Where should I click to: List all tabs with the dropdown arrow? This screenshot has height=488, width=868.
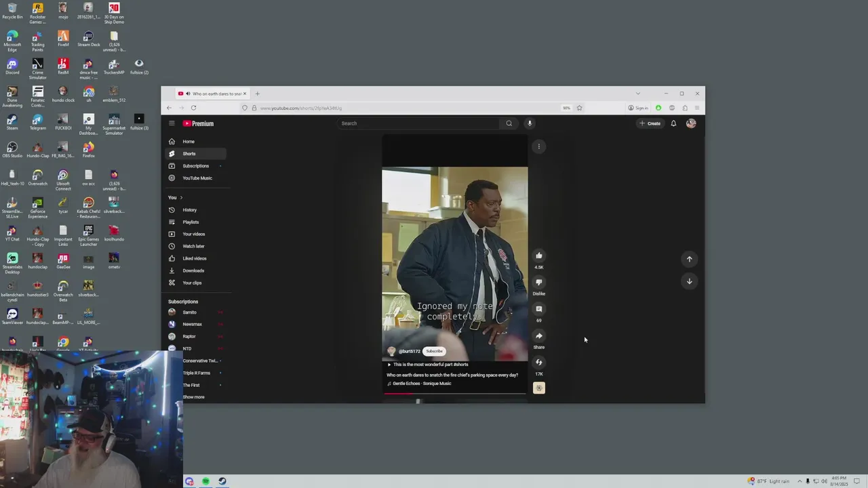[x=637, y=94]
